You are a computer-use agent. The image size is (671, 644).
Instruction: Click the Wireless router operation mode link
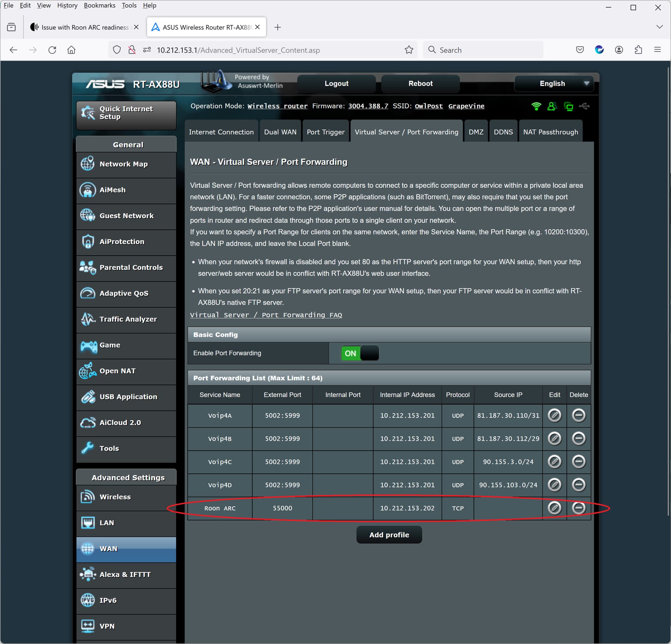(x=277, y=106)
